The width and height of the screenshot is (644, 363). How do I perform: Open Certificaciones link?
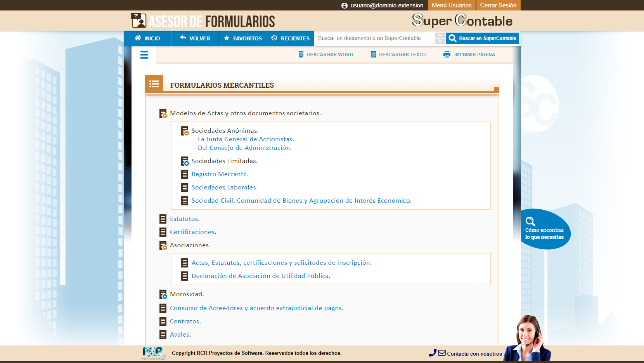192,232
